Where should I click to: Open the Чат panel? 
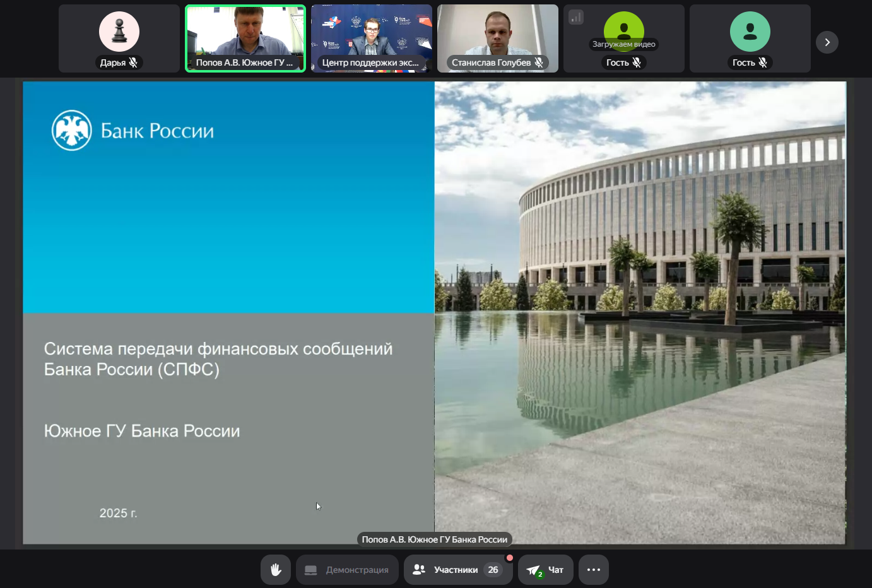click(x=546, y=570)
